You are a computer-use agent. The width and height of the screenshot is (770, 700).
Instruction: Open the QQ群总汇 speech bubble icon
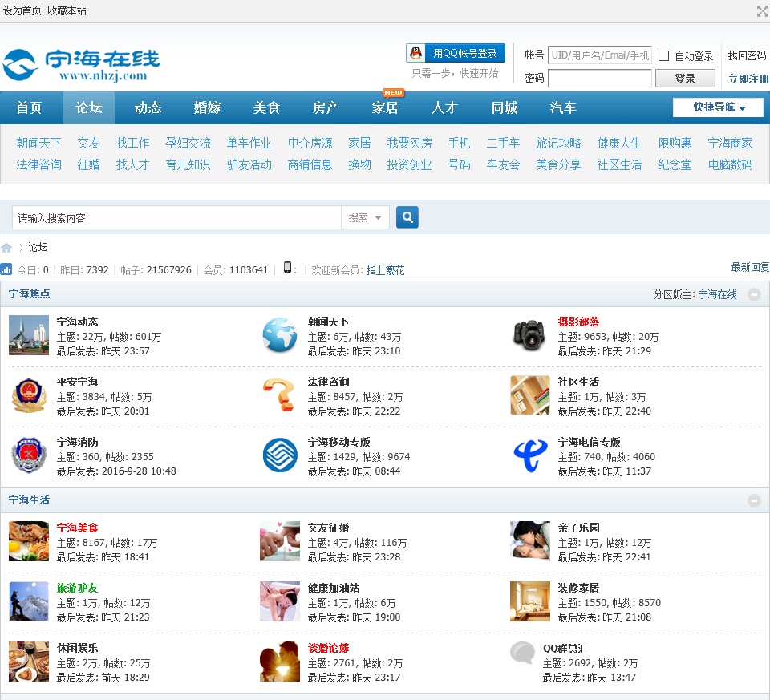tap(522, 653)
